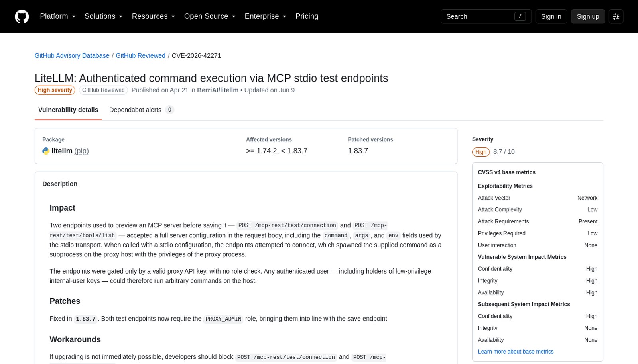The image size is (638, 364).
Task: Expand the Open Source dropdown
Action: [x=210, y=16]
